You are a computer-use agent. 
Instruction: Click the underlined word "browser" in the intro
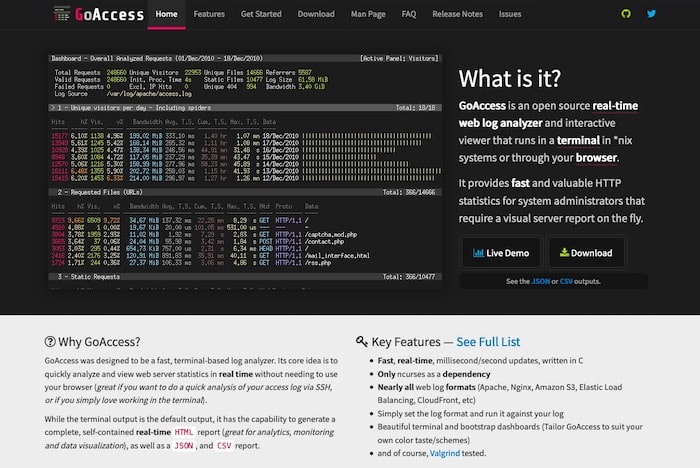[596, 158]
